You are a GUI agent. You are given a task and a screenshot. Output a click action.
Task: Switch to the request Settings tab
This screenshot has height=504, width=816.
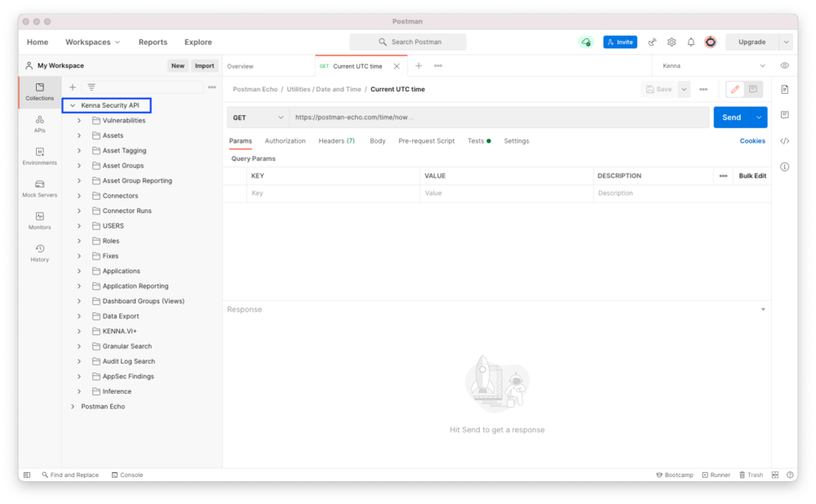[x=516, y=141]
